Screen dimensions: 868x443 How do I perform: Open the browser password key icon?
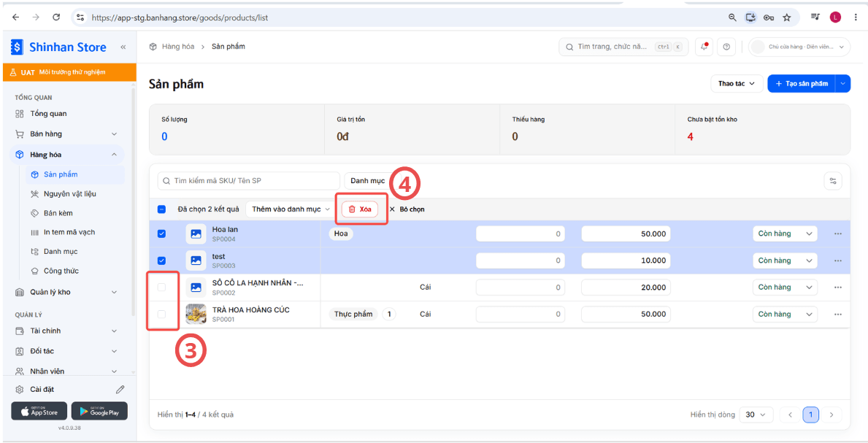[x=769, y=18]
